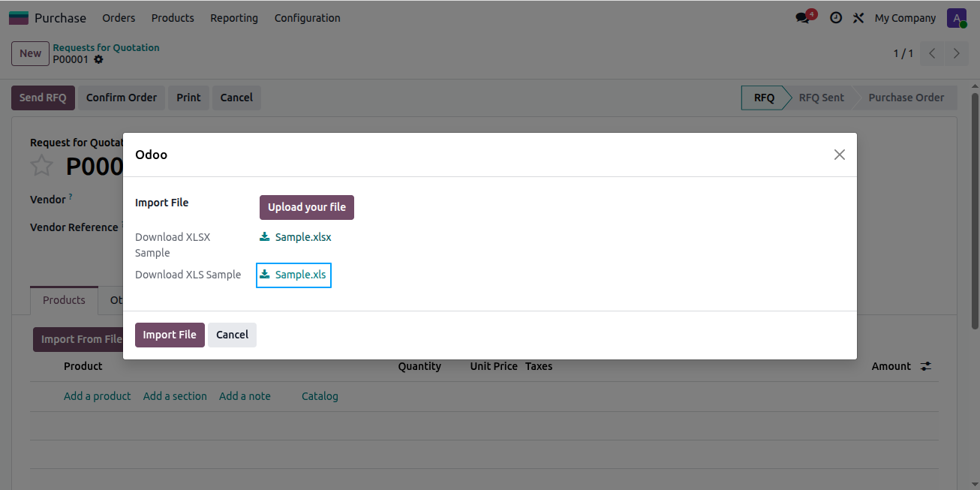Viewport: 980px width, 490px height.
Task: Click the Vendor field label
Action: coord(48,200)
